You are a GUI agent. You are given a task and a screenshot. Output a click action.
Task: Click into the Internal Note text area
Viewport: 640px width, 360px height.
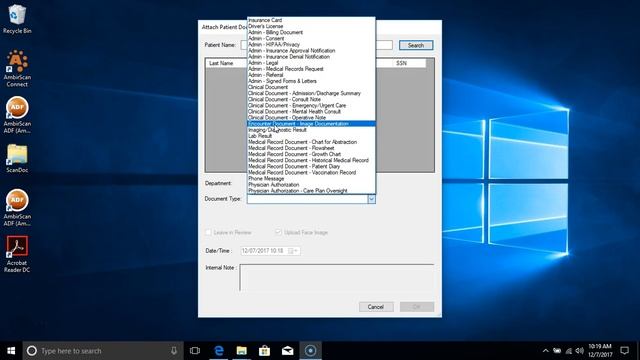pos(337,278)
